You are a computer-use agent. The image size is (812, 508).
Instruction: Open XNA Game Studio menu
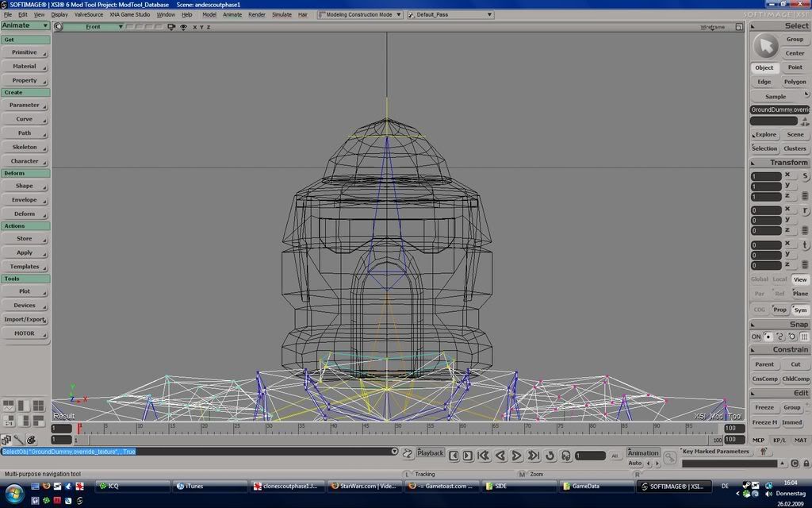[129, 14]
